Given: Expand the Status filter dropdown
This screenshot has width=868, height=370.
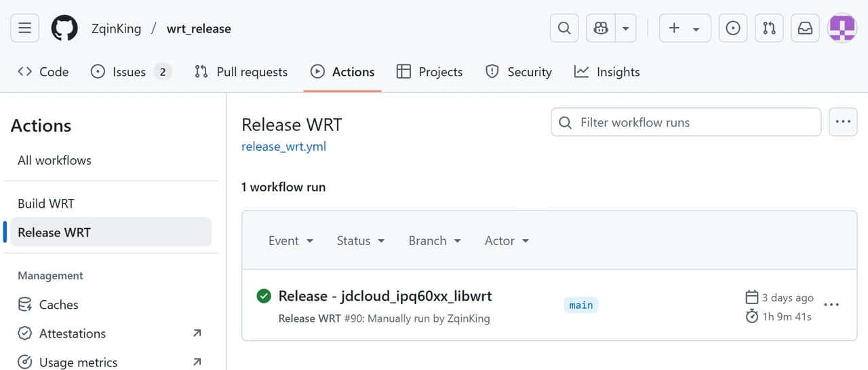Looking at the screenshot, I should click(361, 240).
